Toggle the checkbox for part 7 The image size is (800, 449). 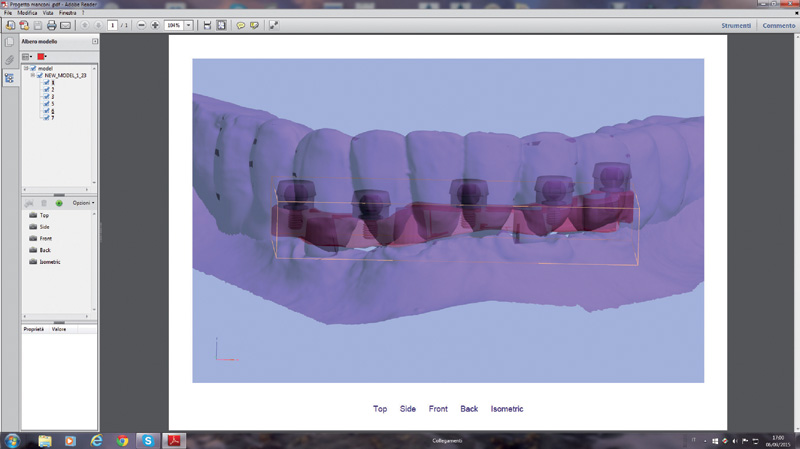point(45,117)
